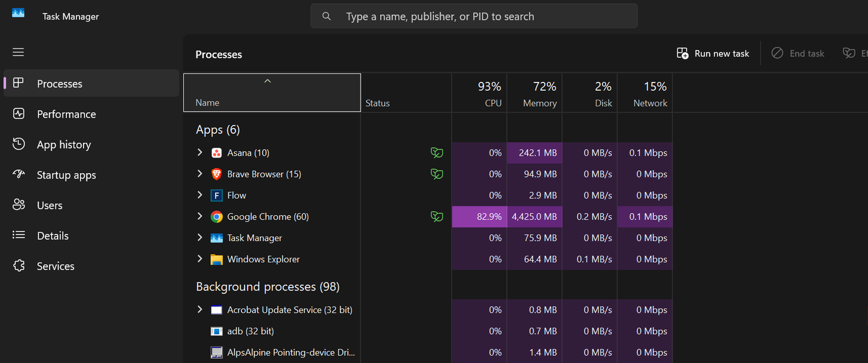Click the Efficiency mode leaf beside Google Chrome
The width and height of the screenshot is (868, 363).
pyautogui.click(x=436, y=216)
